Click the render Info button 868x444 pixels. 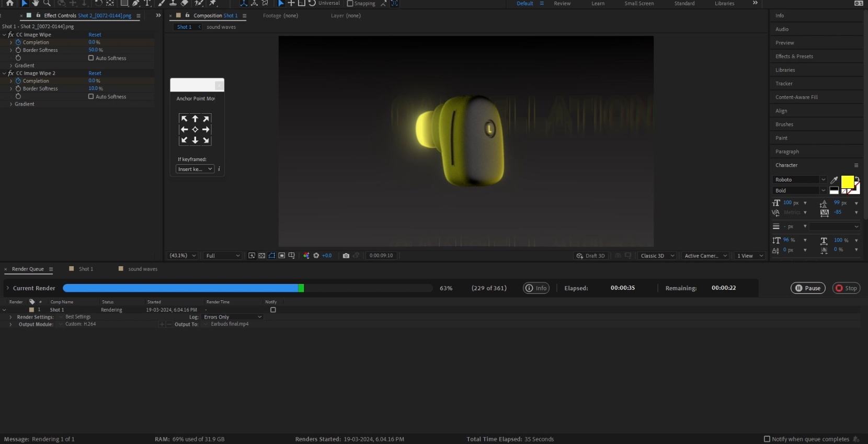tap(536, 288)
